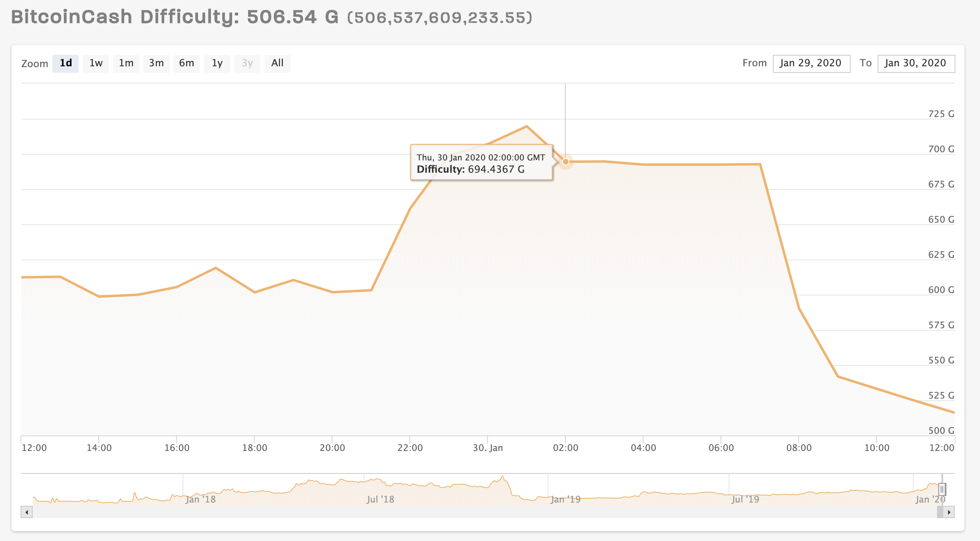
Task: Show All data range
Action: (x=278, y=63)
